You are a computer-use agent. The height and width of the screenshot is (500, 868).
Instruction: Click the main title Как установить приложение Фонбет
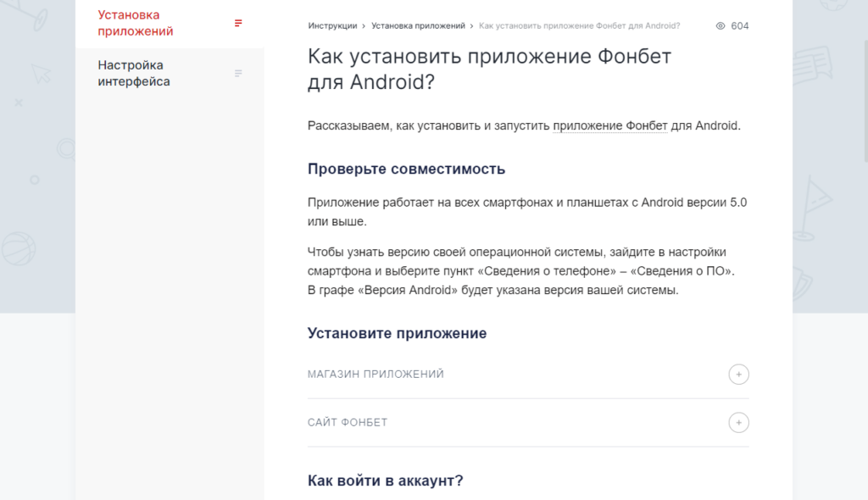click(489, 69)
